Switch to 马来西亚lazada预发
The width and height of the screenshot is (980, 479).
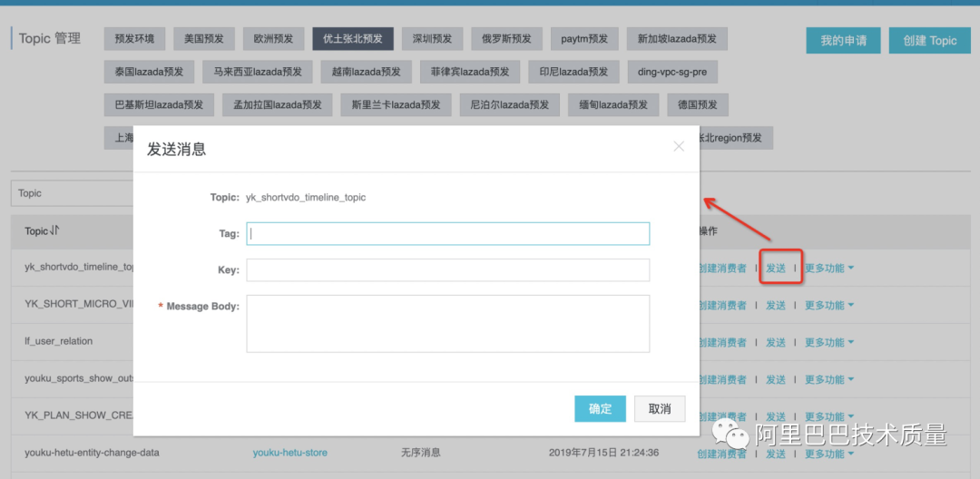point(258,72)
